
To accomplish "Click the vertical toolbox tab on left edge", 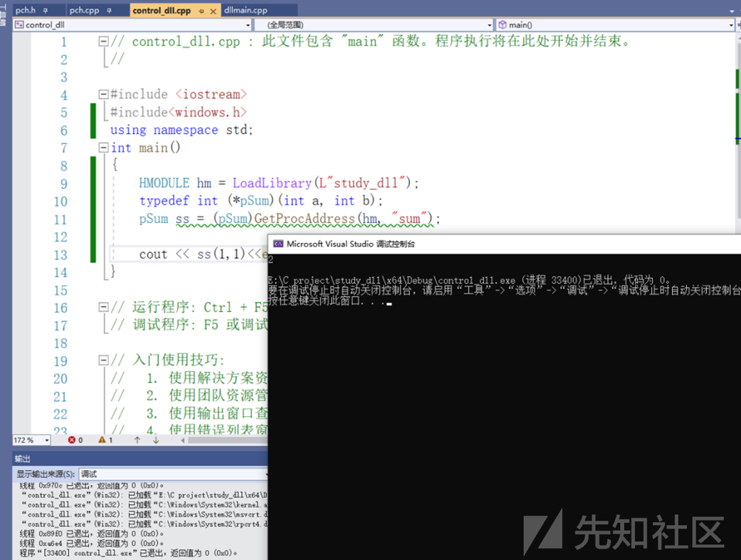I will (x=3, y=16).
